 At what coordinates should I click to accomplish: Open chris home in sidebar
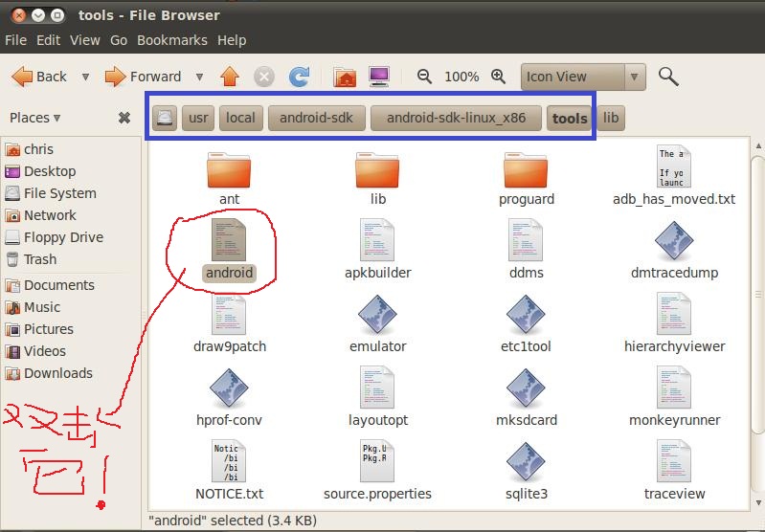click(x=30, y=149)
